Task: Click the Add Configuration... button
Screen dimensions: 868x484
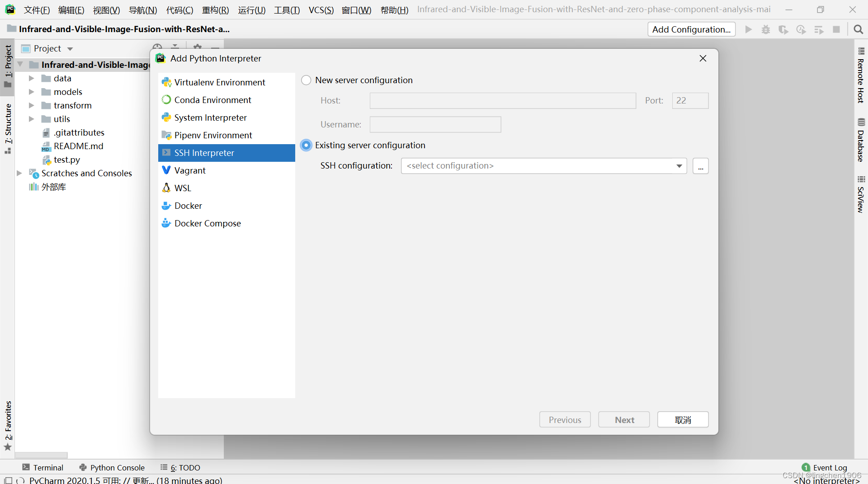Action: pyautogui.click(x=691, y=29)
